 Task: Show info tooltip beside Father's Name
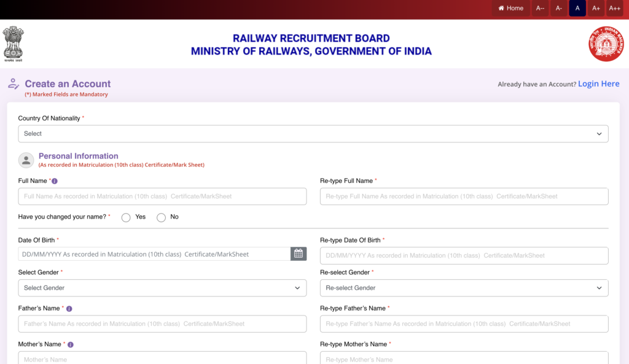point(69,309)
